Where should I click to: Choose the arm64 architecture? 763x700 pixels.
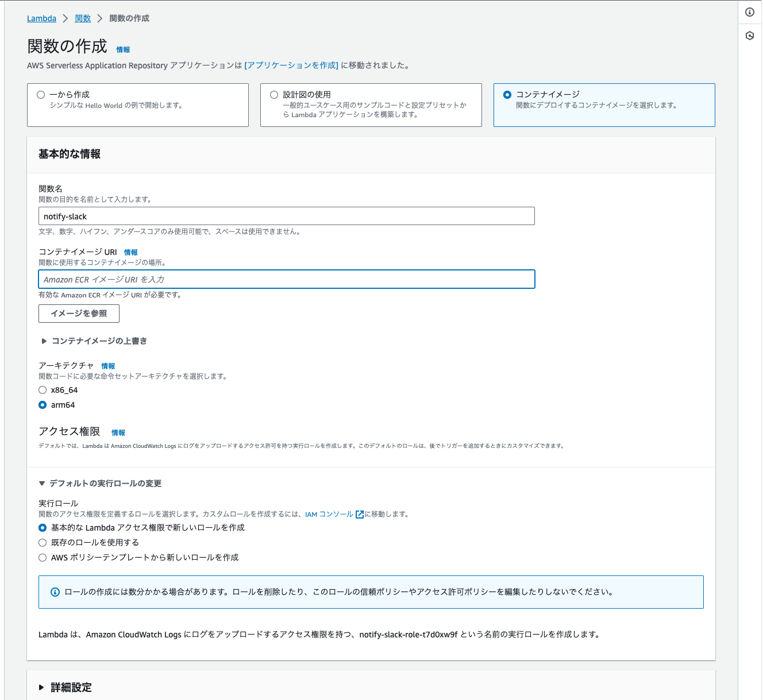pos(43,405)
